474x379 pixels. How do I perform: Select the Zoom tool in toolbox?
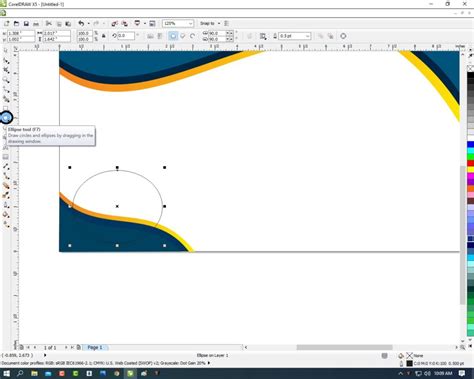[x=6, y=80]
